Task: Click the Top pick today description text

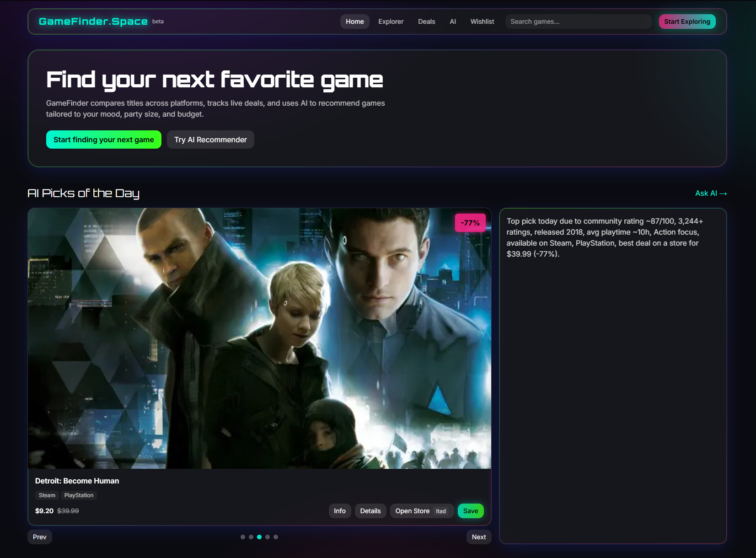Action: (605, 237)
